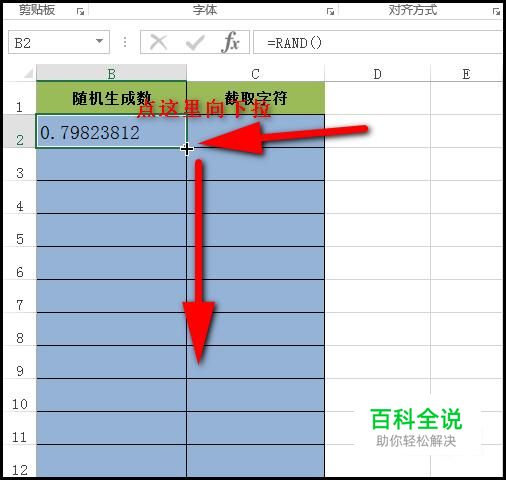The height and width of the screenshot is (480, 506).
Task: Select row 12 header
Action: 19,461
